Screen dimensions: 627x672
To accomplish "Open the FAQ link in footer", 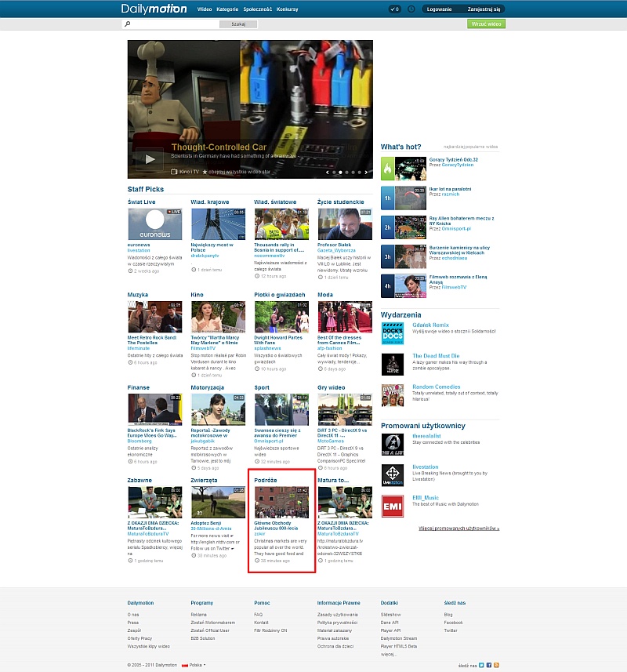I will [259, 615].
